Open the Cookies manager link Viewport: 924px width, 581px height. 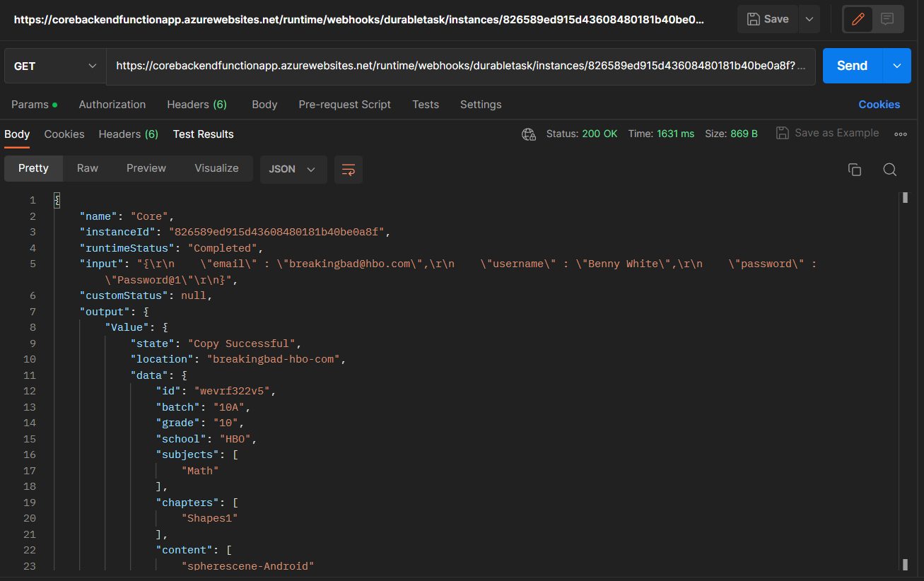879,104
